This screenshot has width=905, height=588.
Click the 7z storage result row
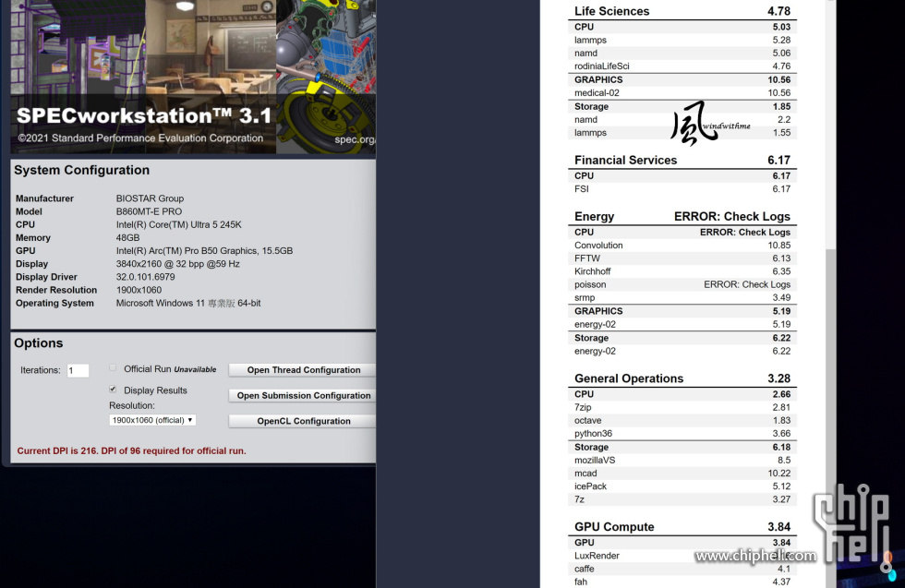tap(682, 499)
